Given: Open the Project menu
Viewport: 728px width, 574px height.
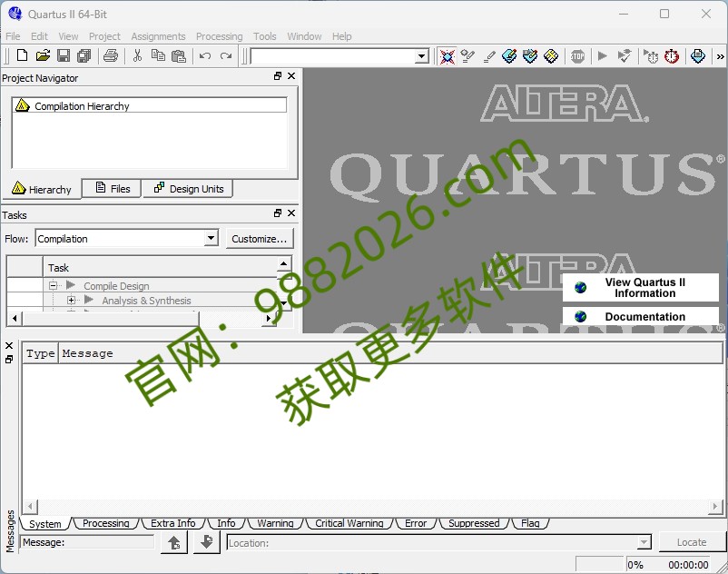Looking at the screenshot, I should [x=104, y=36].
